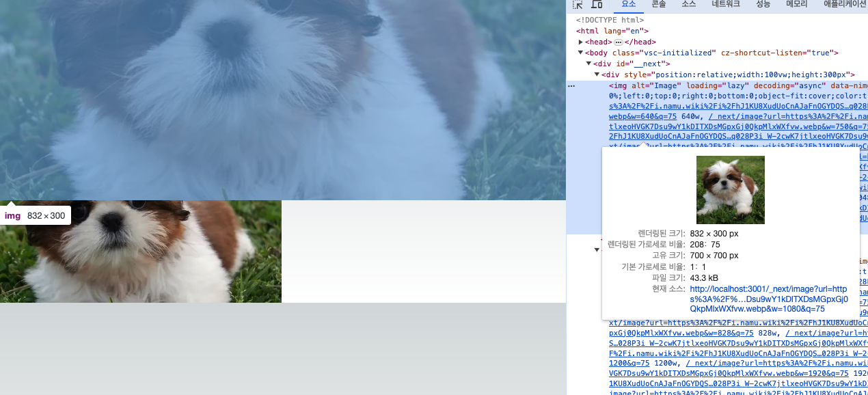Open the current source localhost:3001 link

769,299
